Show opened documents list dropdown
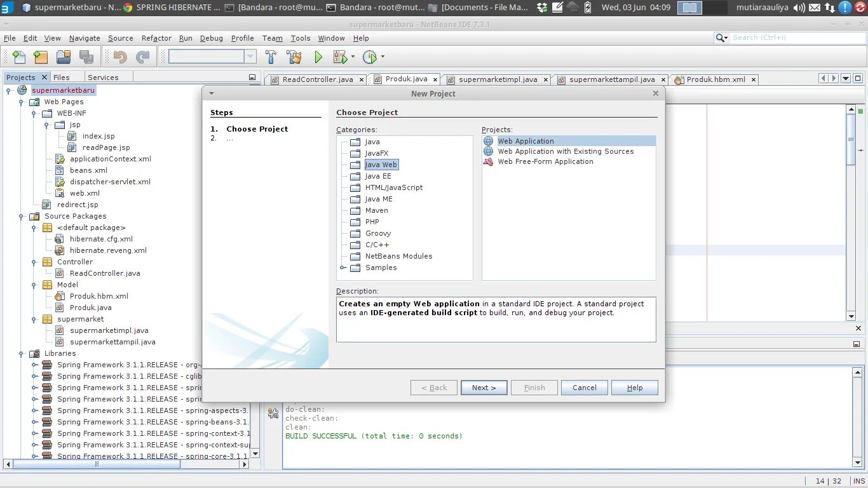868x488 pixels. (x=846, y=79)
